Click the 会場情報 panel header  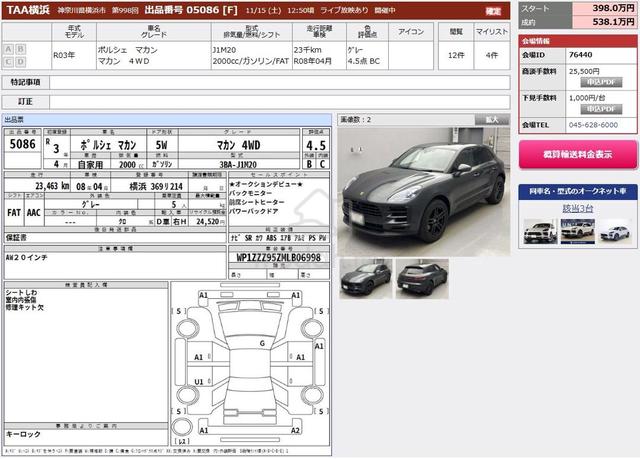[x=578, y=41]
